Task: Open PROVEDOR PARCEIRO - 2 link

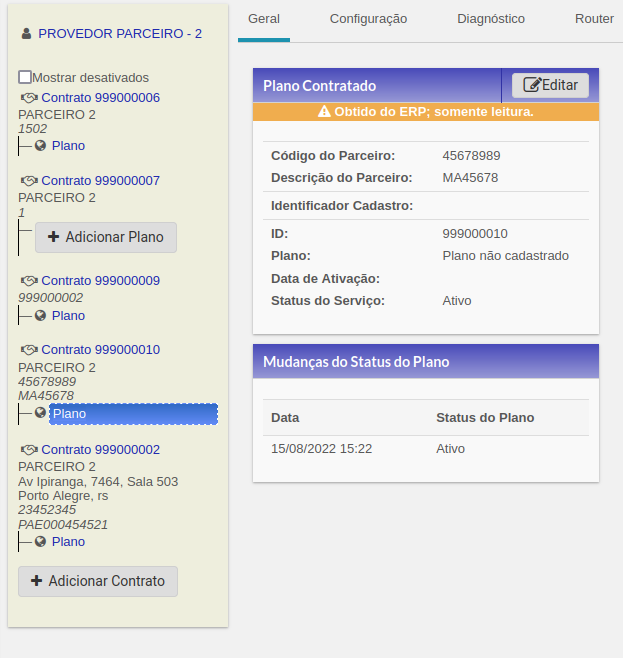Action: click(x=120, y=34)
